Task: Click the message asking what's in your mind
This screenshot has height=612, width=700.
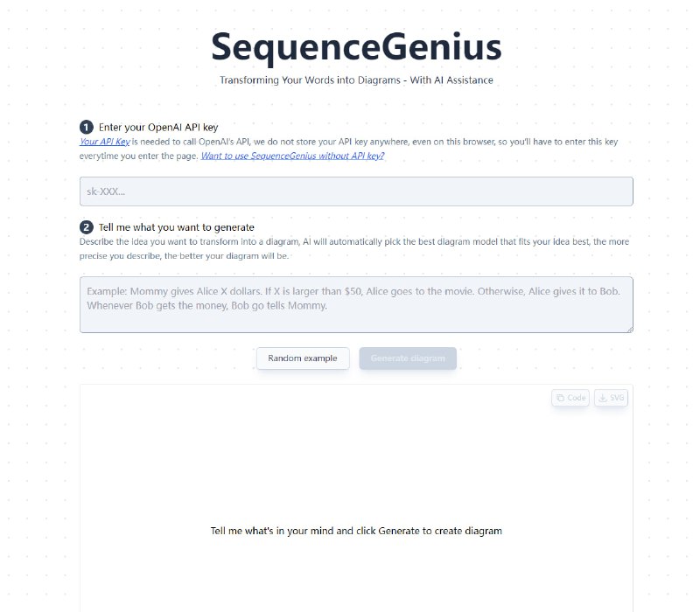Action: point(355,531)
